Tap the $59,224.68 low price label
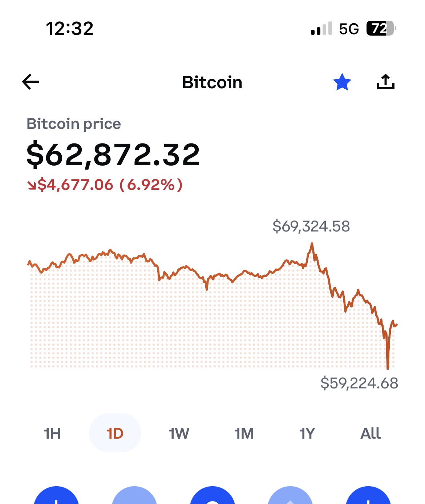 pyautogui.click(x=359, y=383)
